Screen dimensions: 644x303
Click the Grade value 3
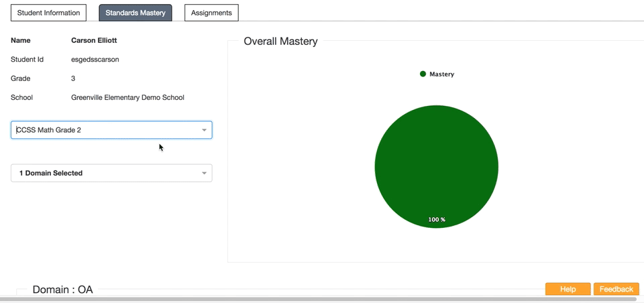[x=73, y=78]
